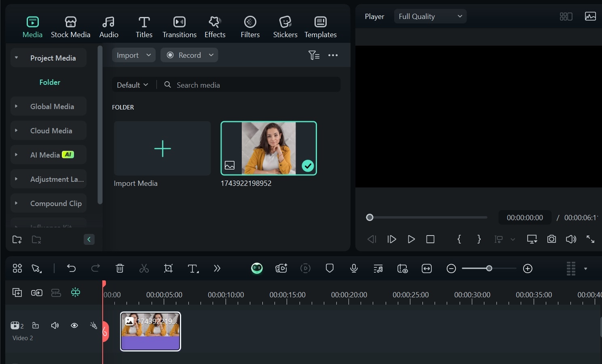This screenshot has height=364, width=602.
Task: Lock the Video 2 track
Action: point(36,325)
